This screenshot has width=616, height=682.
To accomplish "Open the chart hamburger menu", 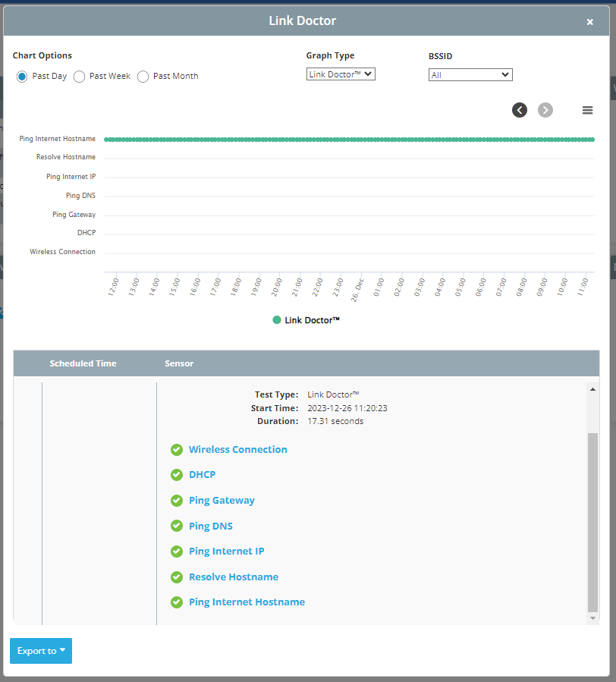I will point(587,110).
